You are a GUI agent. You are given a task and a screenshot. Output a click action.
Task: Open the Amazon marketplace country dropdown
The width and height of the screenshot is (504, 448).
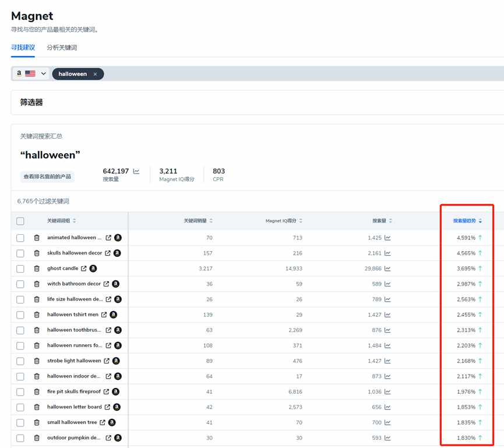[x=31, y=73]
